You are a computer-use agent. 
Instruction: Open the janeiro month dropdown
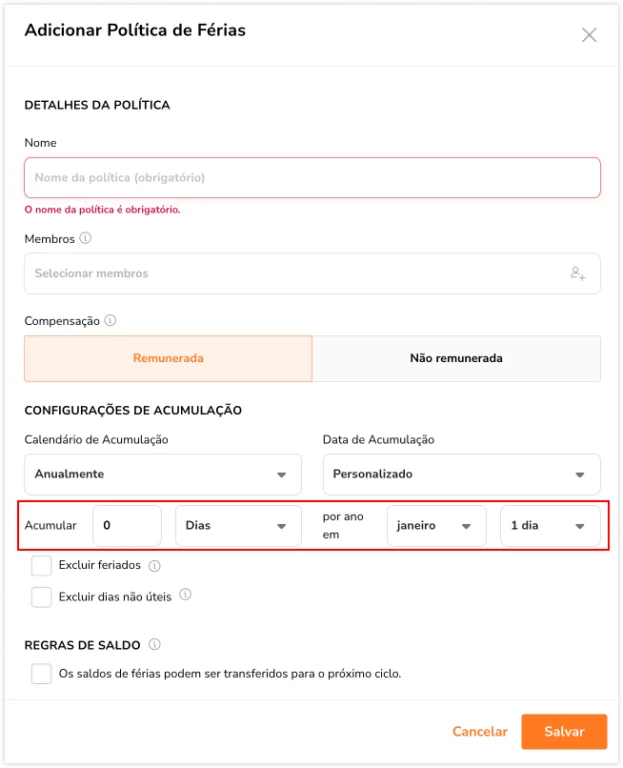436,526
